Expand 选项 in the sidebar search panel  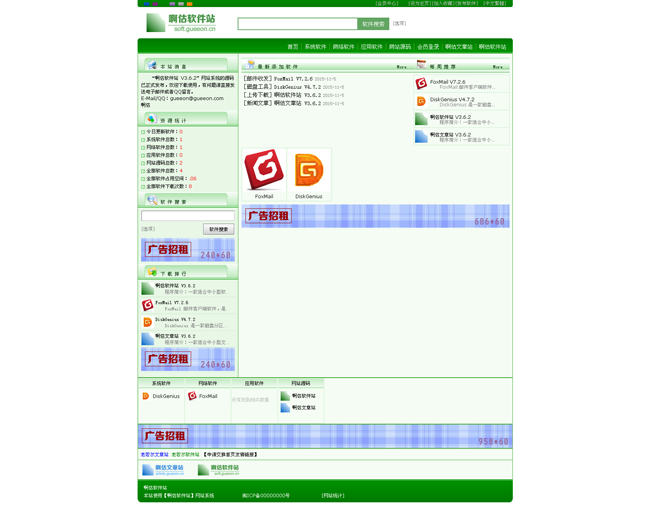[148, 229]
